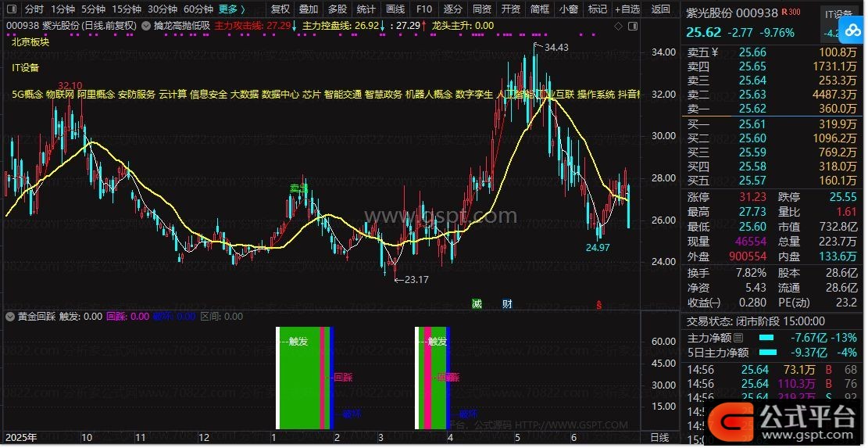Click the 收益(一) earnings label
The height and width of the screenshot is (448, 868).
(704, 303)
